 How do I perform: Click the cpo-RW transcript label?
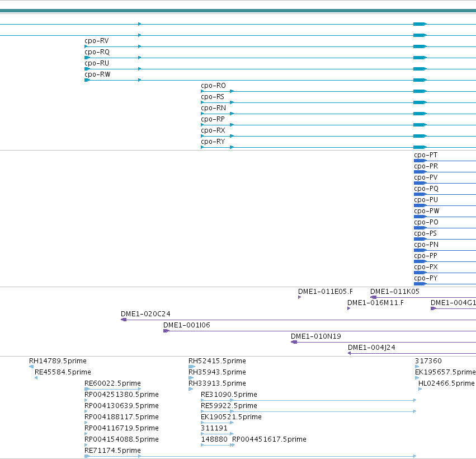[x=97, y=74]
